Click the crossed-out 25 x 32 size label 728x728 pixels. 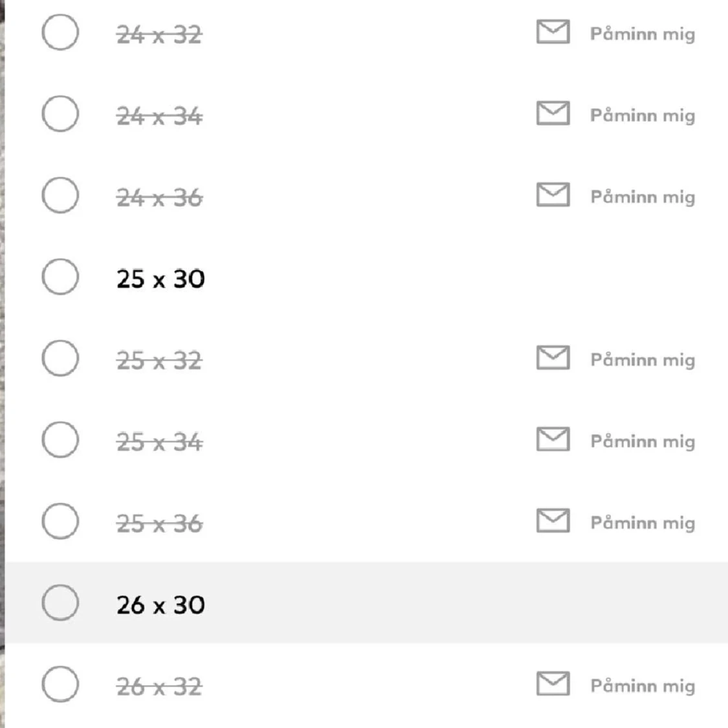point(159,360)
